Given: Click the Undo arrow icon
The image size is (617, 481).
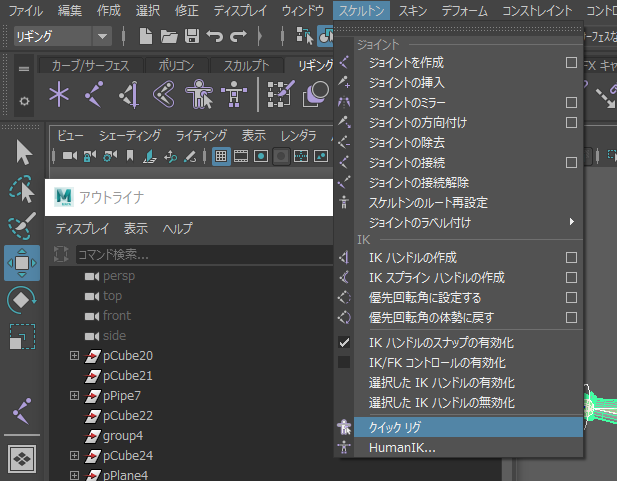Looking at the screenshot, I should 215,36.
